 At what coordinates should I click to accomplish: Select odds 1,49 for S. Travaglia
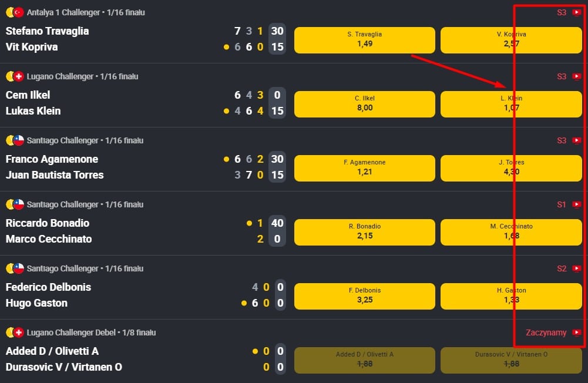[x=364, y=39]
